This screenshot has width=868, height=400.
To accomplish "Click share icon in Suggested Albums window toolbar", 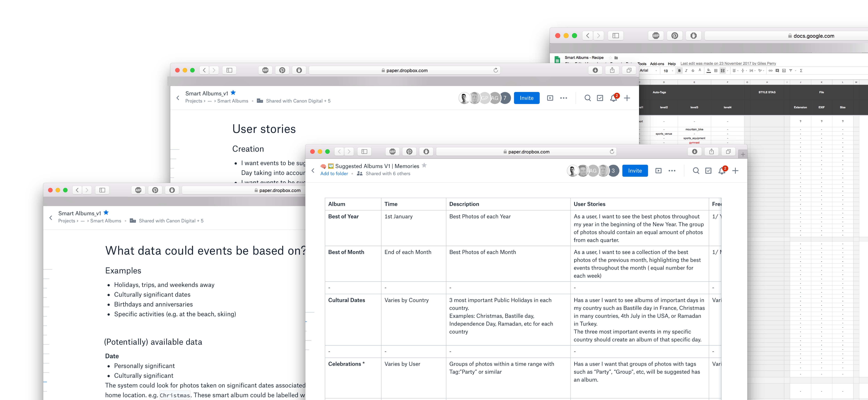I will pos(712,151).
